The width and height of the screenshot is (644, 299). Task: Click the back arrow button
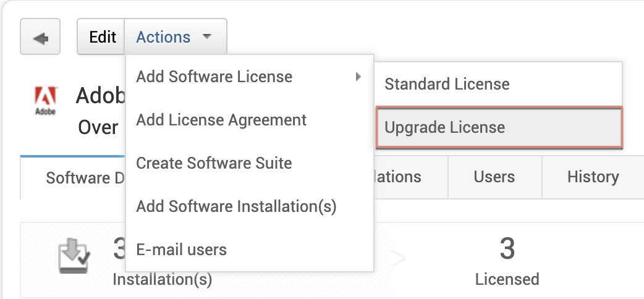click(x=40, y=37)
